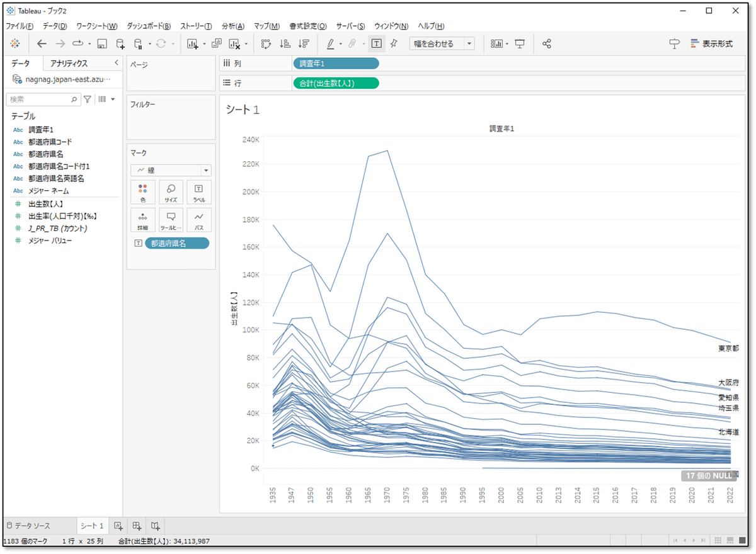The image size is (756, 554).
Task: Click the 詳細 marks button
Action: pos(143,220)
